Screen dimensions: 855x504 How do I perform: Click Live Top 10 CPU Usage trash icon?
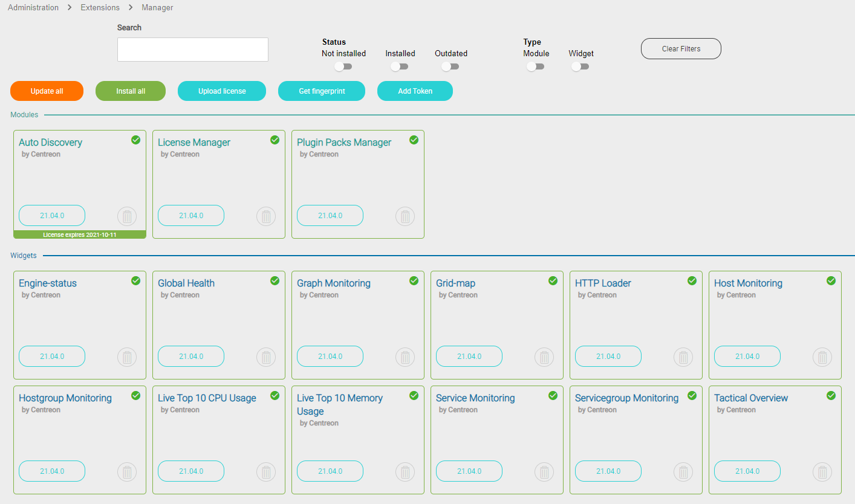266,471
